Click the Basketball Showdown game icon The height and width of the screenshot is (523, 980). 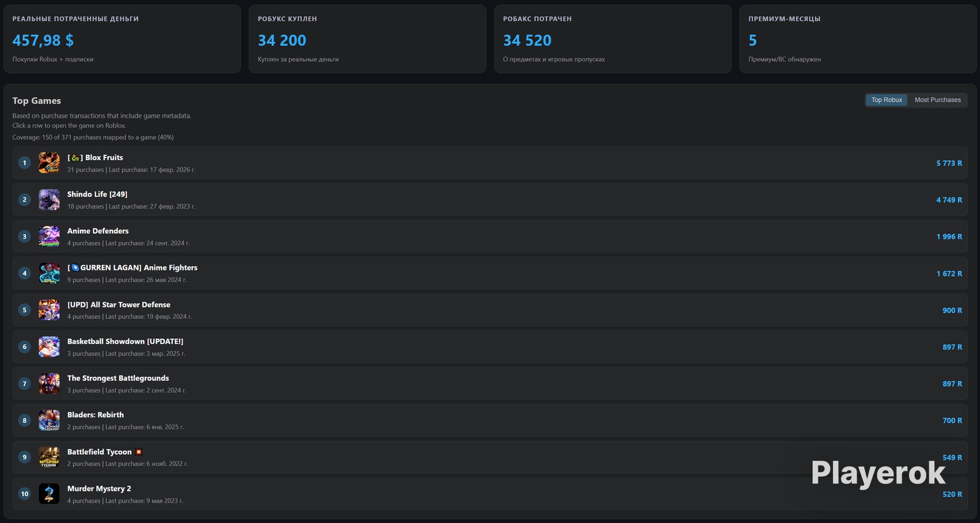[x=49, y=347]
